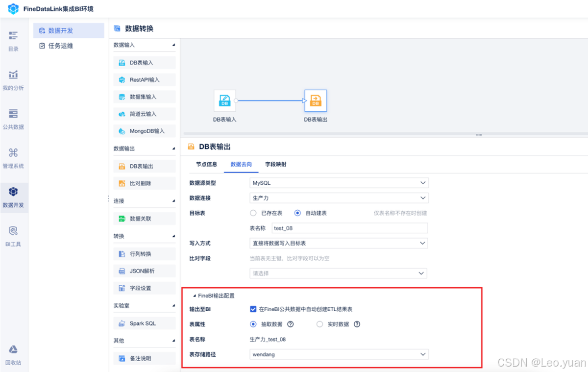588x372 pixels.
Task: Select the 字段设置 operator
Action: click(x=144, y=288)
